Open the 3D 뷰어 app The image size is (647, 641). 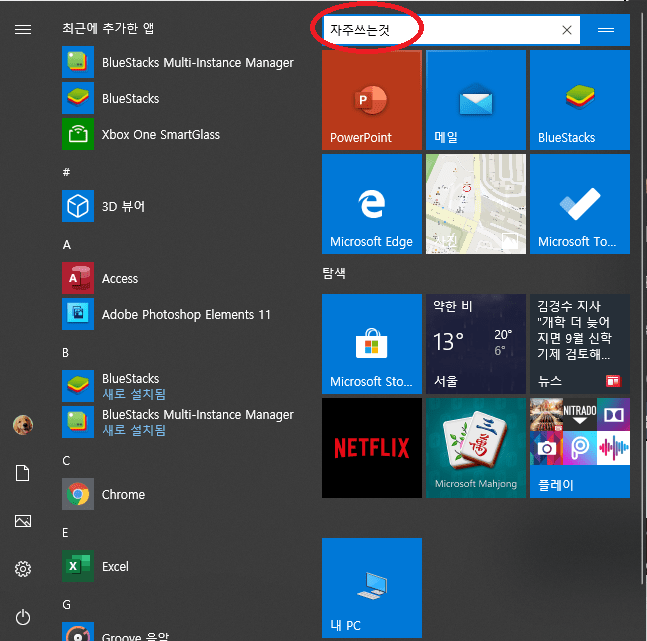point(104,206)
